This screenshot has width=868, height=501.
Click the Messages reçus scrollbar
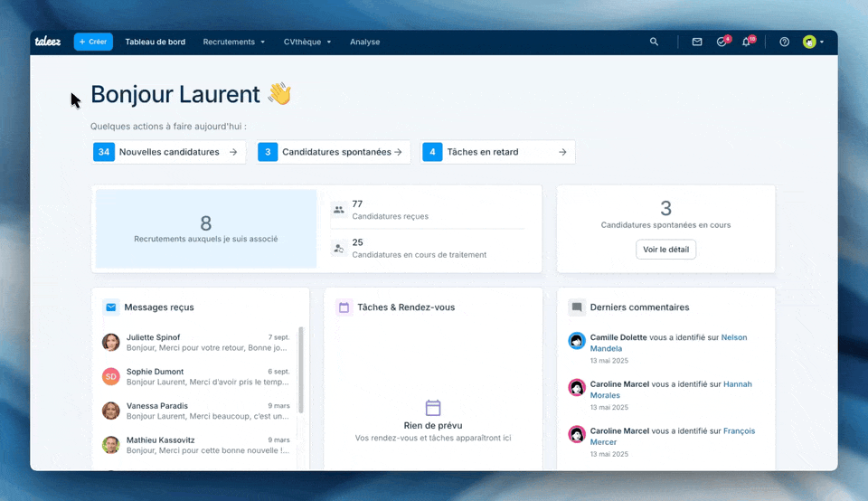[x=301, y=370]
